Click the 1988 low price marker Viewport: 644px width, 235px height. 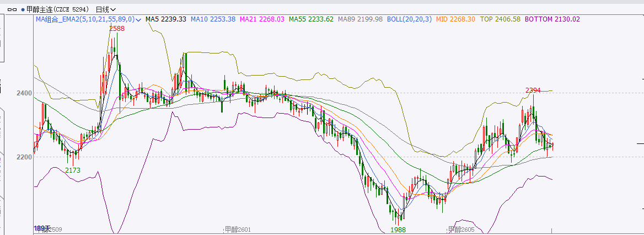(x=398, y=229)
